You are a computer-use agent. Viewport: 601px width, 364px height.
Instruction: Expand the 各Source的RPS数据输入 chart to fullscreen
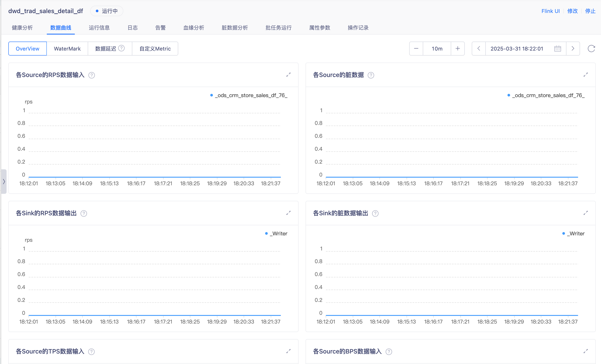(x=288, y=75)
